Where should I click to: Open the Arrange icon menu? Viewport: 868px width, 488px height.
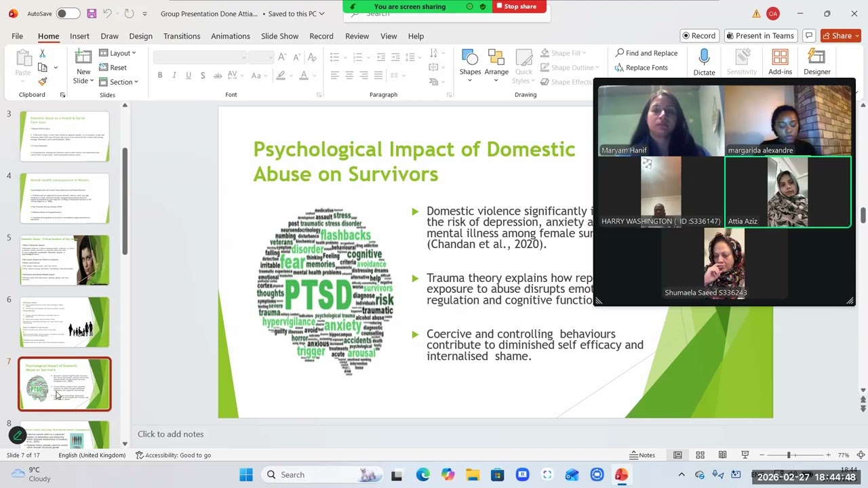coord(496,58)
